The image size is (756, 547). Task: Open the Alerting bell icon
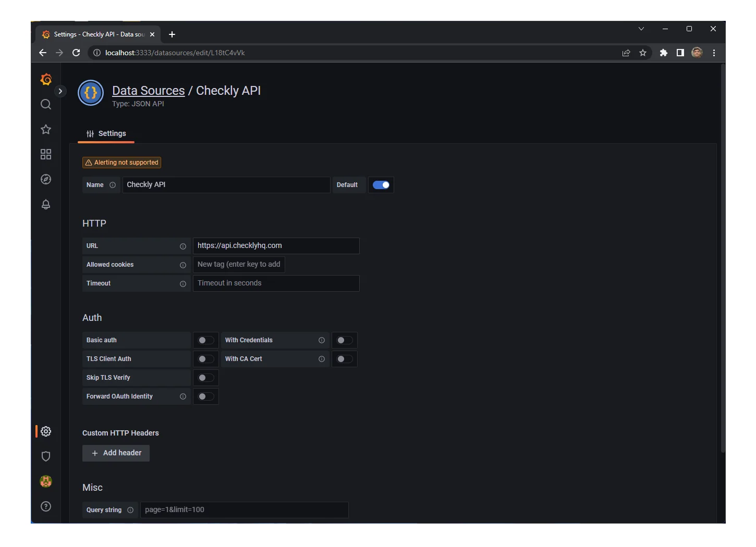pos(46,204)
